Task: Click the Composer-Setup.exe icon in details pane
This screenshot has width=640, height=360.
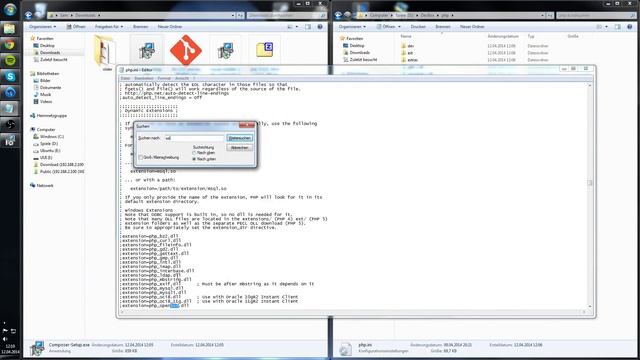Action: tap(37, 348)
